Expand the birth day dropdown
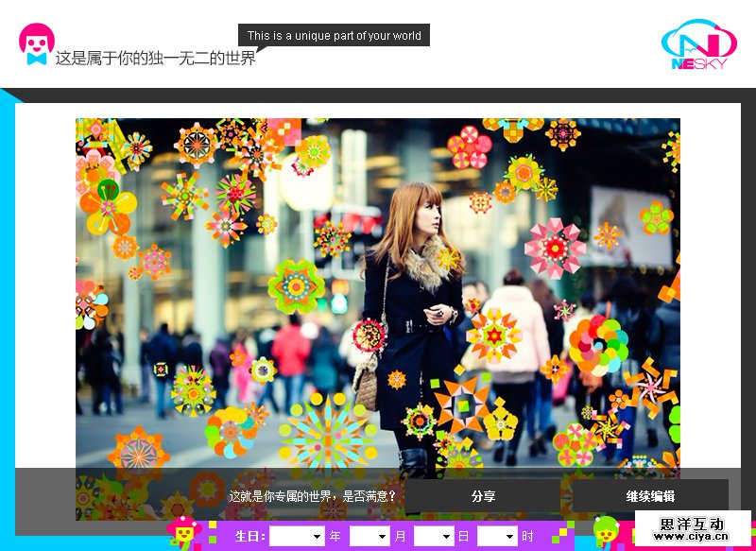This screenshot has width=756, height=551. click(433, 536)
